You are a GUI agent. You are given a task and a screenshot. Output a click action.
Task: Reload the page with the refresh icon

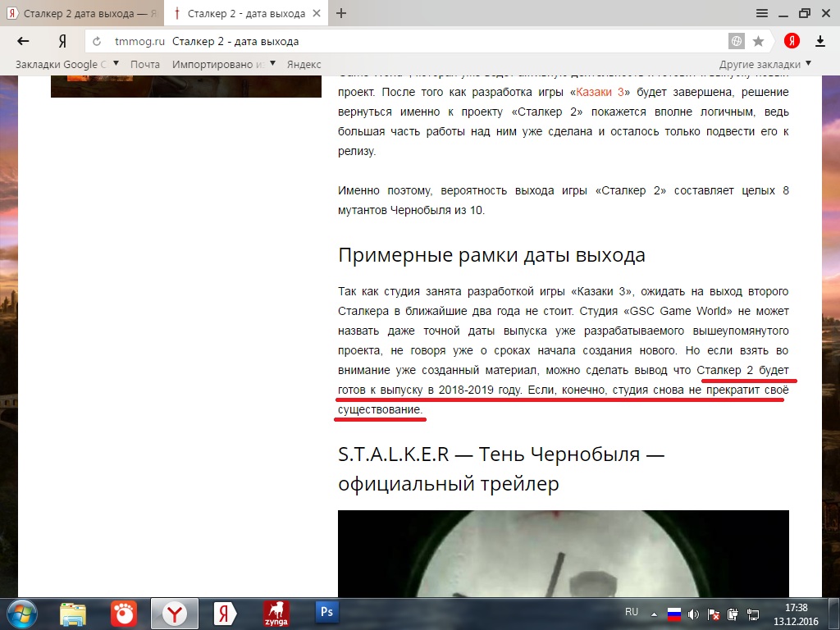97,41
